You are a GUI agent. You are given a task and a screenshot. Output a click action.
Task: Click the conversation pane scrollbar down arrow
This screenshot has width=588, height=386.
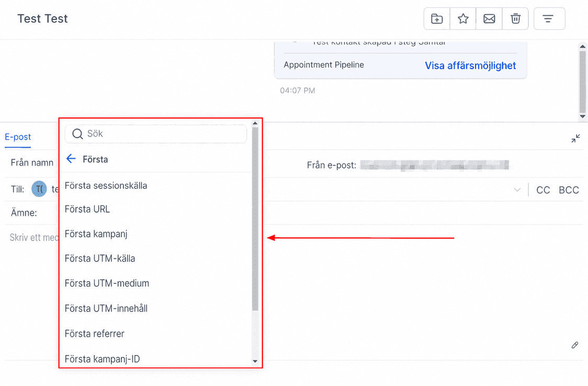582,116
